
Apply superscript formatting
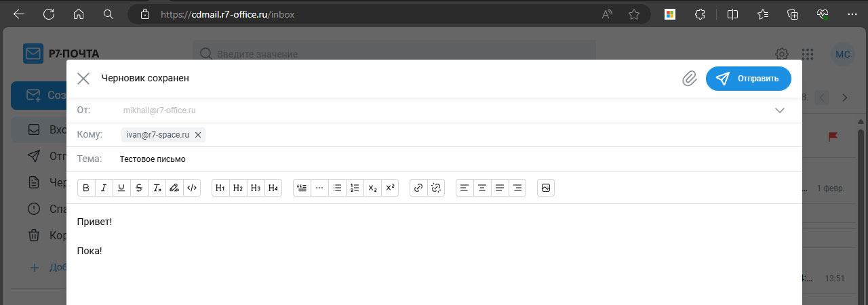pos(389,188)
